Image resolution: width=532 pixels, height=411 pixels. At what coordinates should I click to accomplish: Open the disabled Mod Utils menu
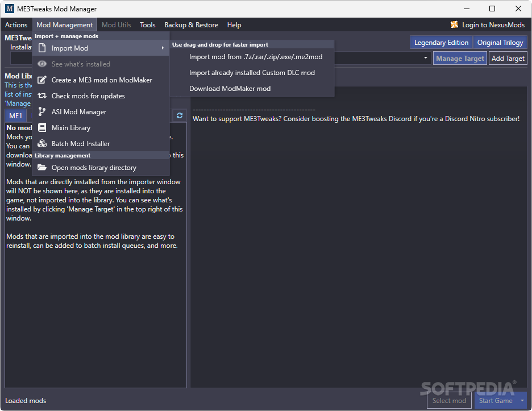pos(117,25)
